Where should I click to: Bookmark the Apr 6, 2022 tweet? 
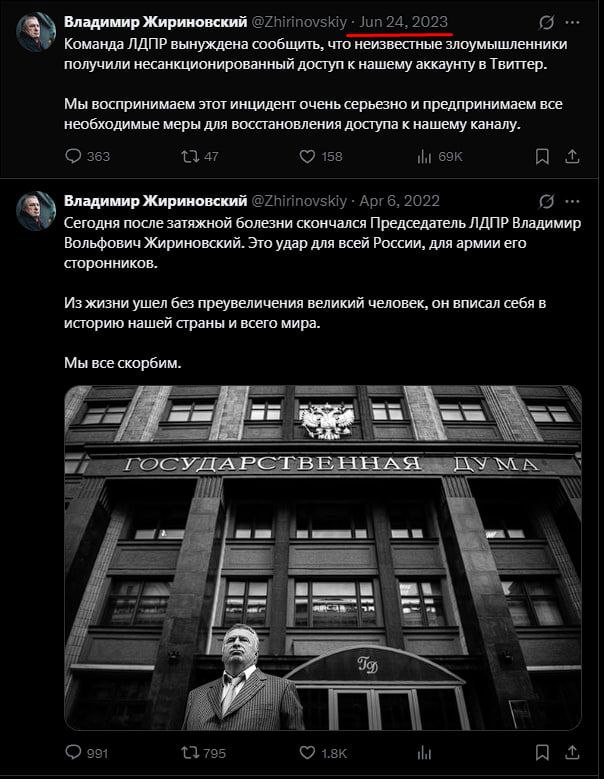pos(542,753)
